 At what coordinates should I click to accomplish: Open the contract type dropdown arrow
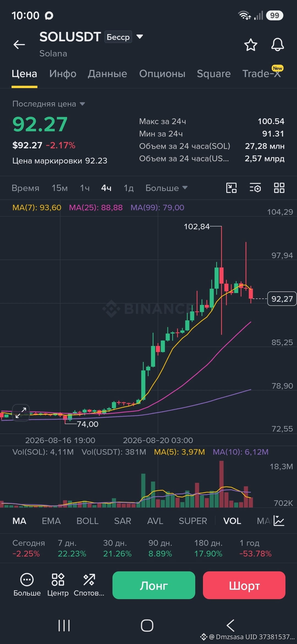(x=140, y=37)
